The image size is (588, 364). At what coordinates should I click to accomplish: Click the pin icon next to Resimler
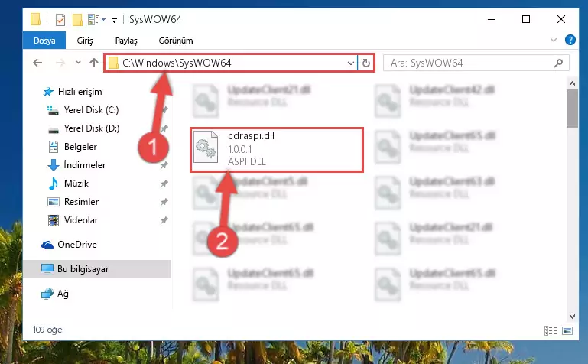(164, 202)
